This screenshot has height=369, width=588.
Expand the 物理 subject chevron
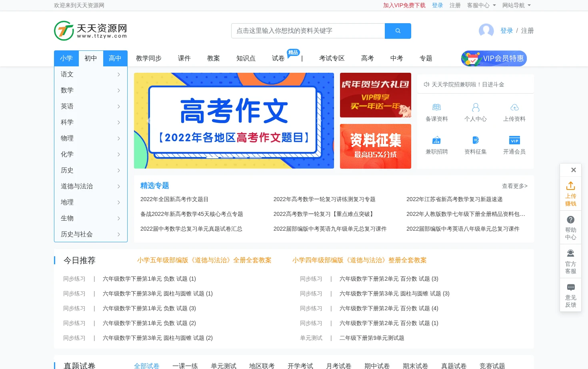119,138
